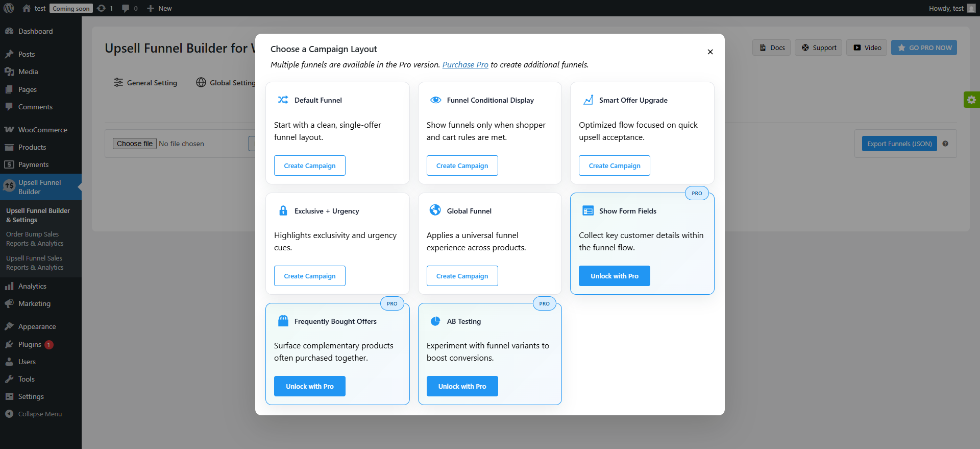The width and height of the screenshot is (980, 449).
Task: Unlock Frequently Bought Offers with Pro
Action: (x=310, y=386)
